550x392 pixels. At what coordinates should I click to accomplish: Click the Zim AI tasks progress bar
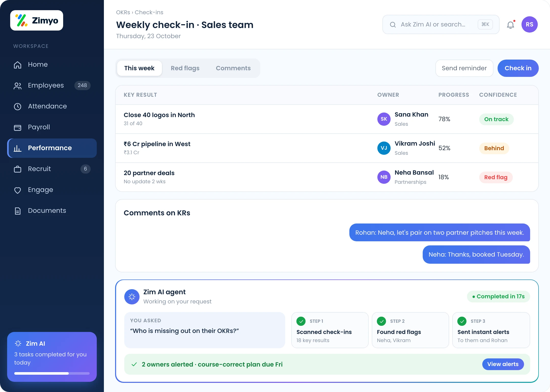coord(52,373)
